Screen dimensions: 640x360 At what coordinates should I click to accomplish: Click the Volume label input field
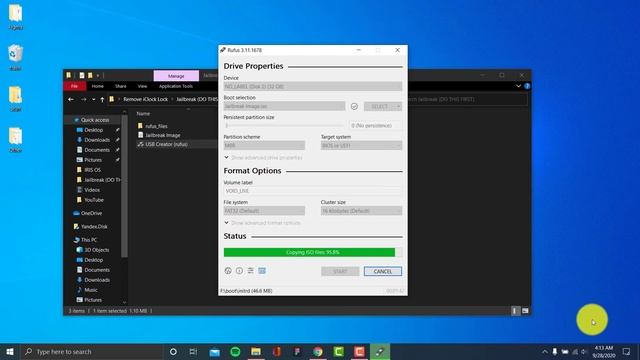[313, 191]
